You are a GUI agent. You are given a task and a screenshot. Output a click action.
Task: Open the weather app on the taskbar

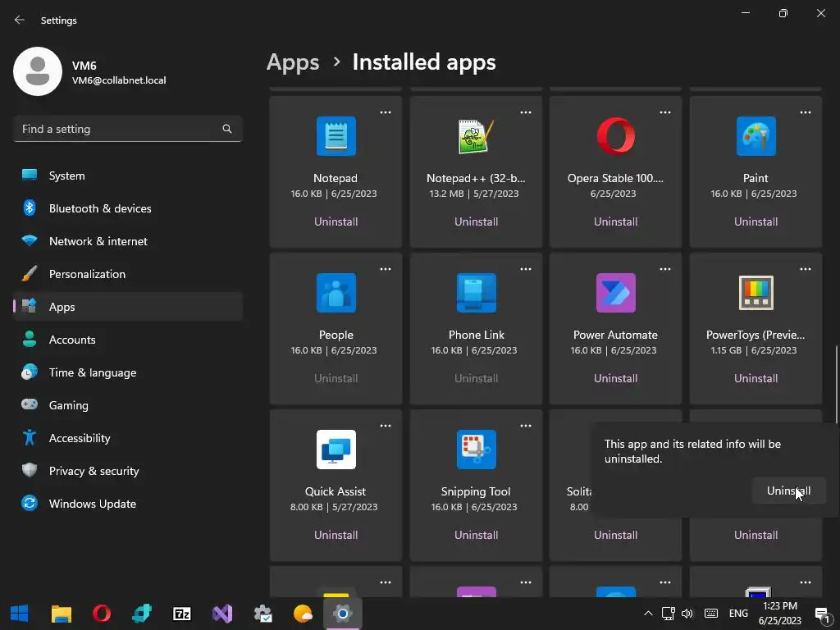(x=303, y=614)
